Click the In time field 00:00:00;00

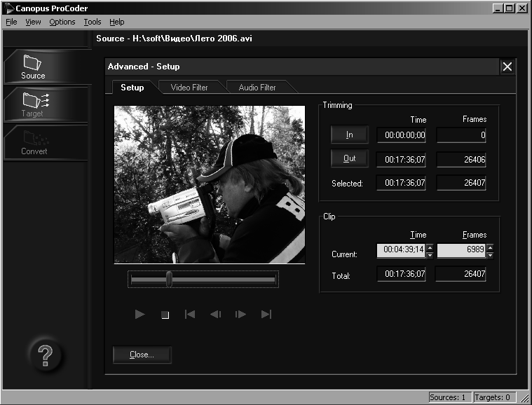point(401,135)
